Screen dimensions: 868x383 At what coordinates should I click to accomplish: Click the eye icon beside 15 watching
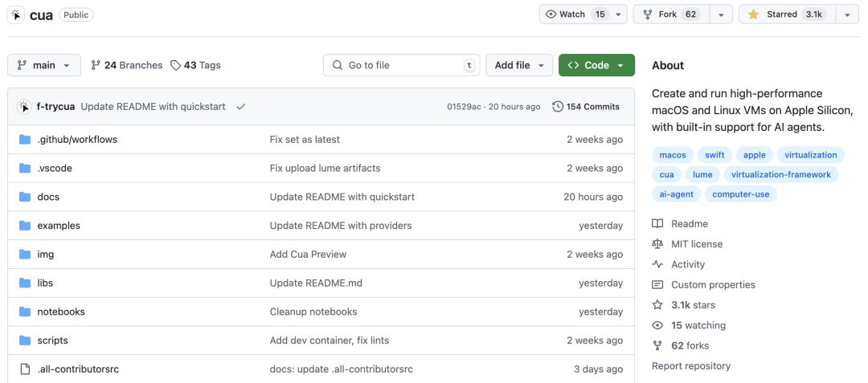pyautogui.click(x=657, y=325)
